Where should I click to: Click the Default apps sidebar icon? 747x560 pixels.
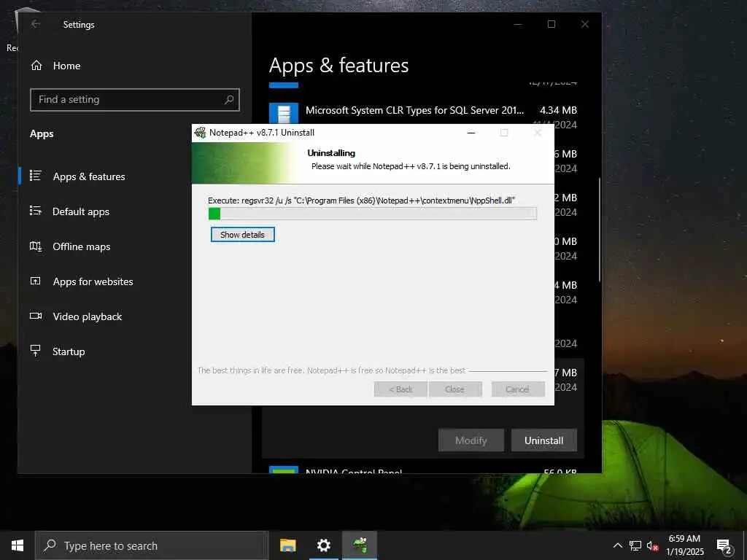[x=36, y=211]
